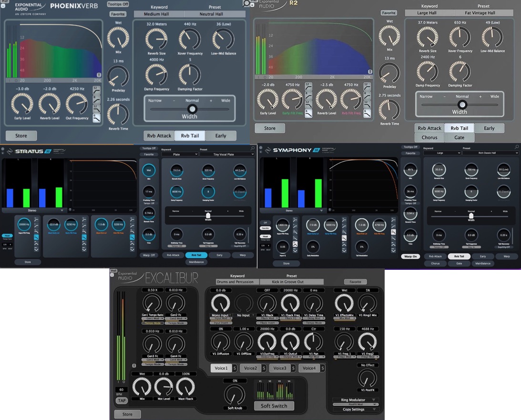Click the Width slider handle in Symphony
Screen dimensions: 521x420
[x=471, y=215]
